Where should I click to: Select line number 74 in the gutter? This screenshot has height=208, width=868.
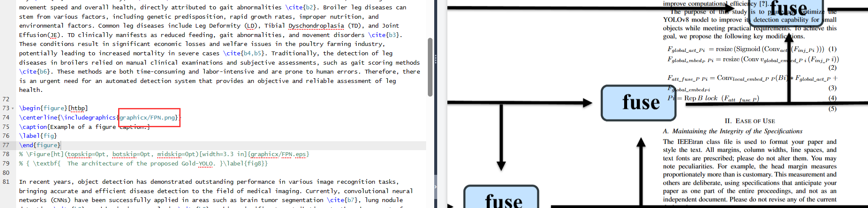6,117
